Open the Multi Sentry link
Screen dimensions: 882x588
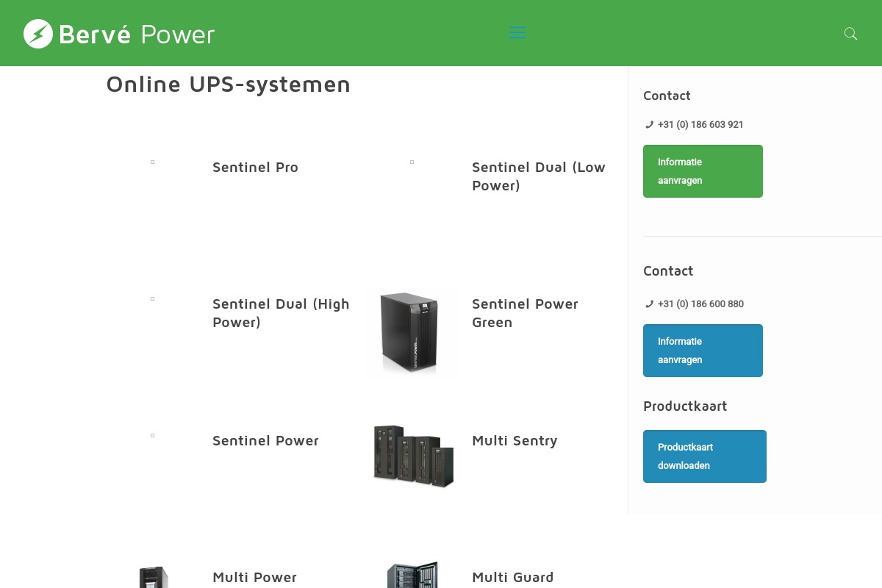(514, 440)
